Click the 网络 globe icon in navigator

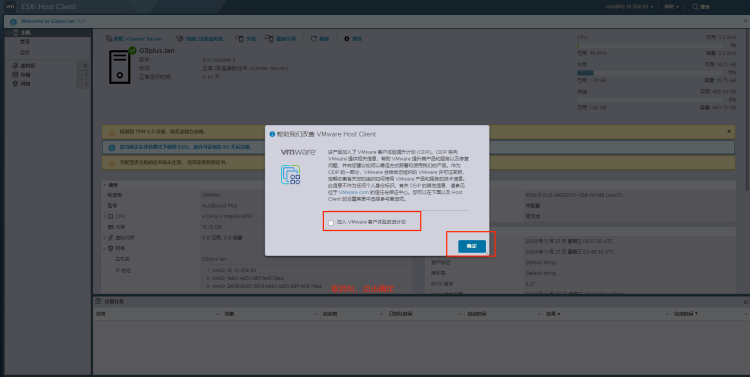[x=15, y=84]
